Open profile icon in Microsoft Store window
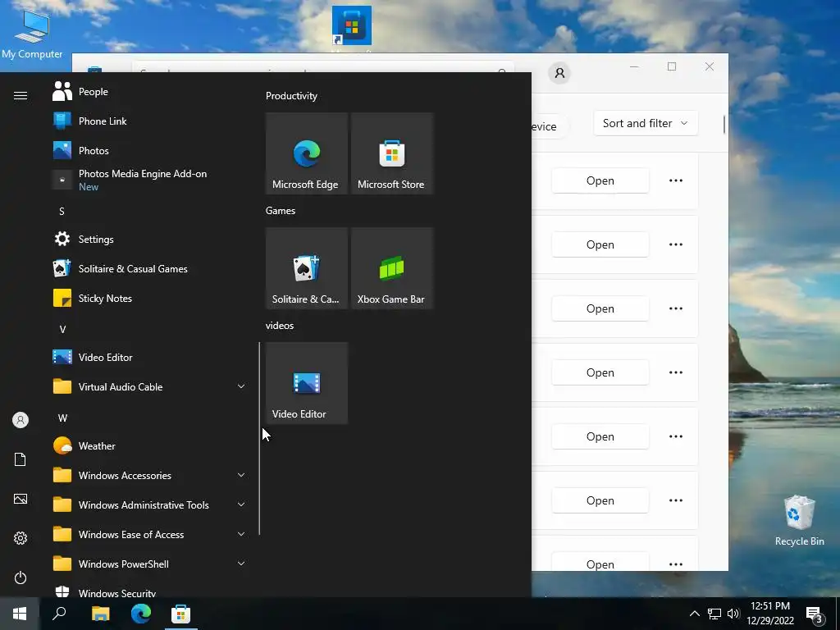Screen dimensions: 840x630 pos(559,73)
